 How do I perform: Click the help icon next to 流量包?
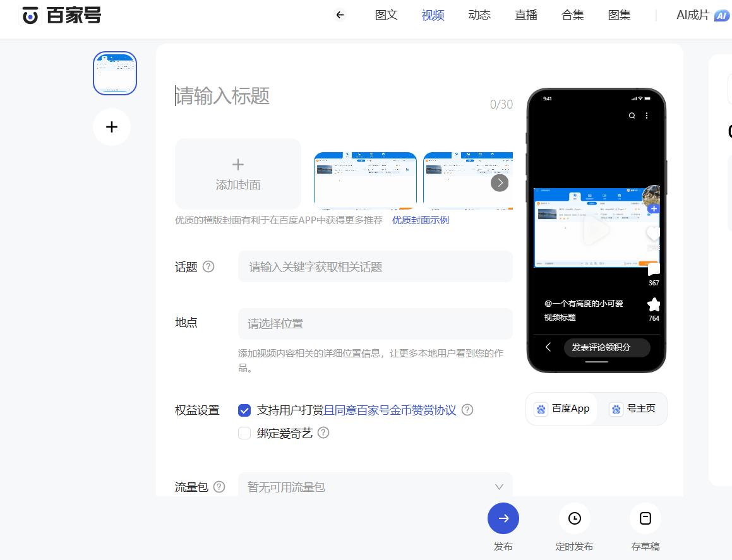219,487
